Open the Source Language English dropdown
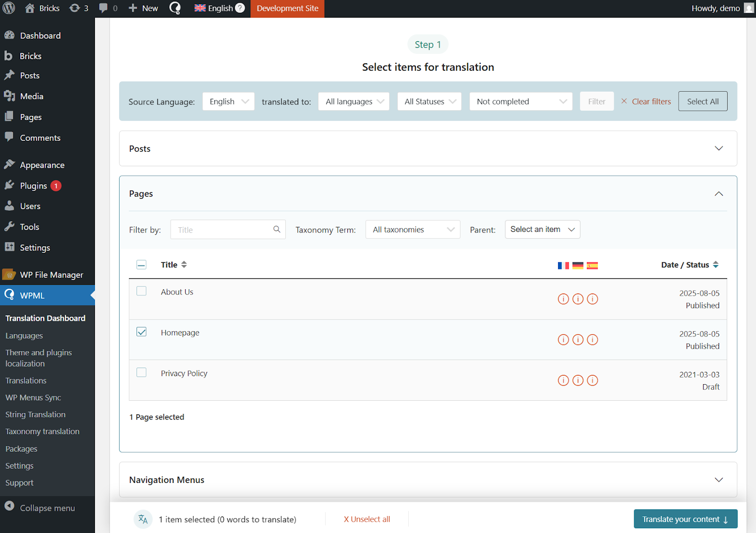The width and height of the screenshot is (756, 533). [x=228, y=102]
